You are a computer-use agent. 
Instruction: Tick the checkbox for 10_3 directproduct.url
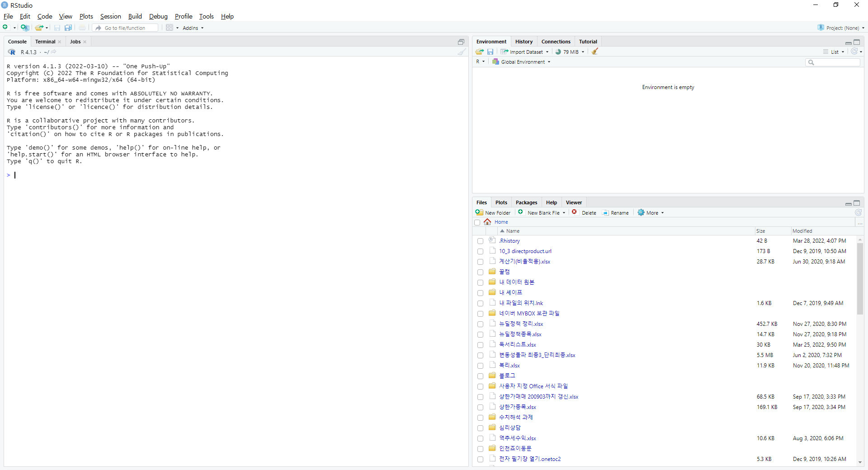(x=481, y=252)
